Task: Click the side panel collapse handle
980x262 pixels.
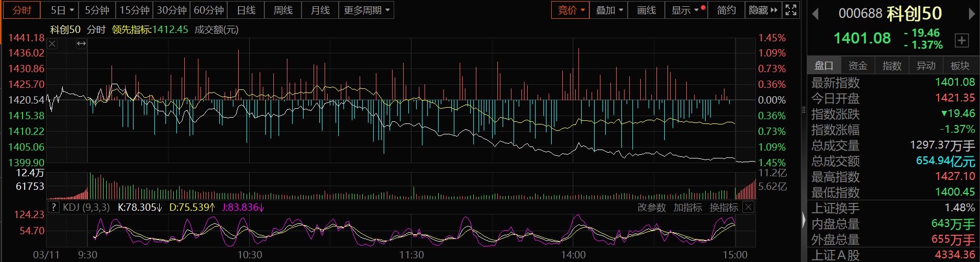Action: click(x=804, y=220)
